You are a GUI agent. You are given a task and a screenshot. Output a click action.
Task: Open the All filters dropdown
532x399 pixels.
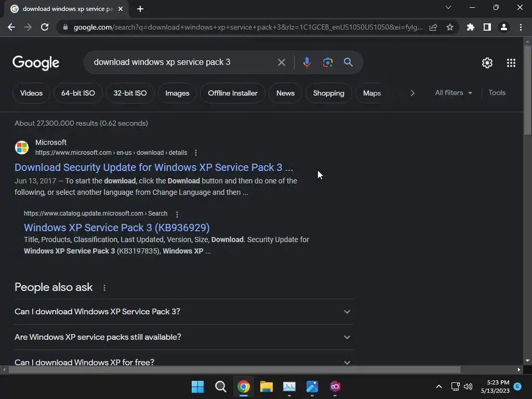pos(454,92)
